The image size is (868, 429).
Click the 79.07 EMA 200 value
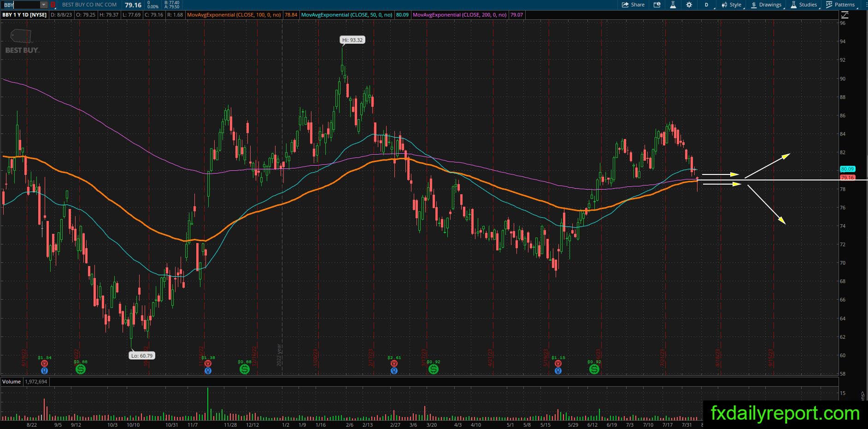[516, 15]
